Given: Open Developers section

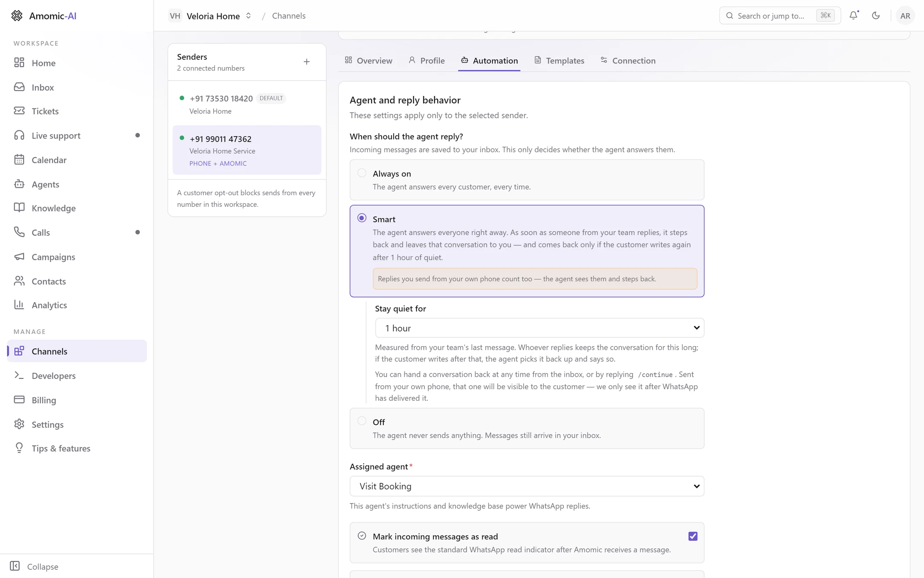Looking at the screenshot, I should tap(77, 376).
